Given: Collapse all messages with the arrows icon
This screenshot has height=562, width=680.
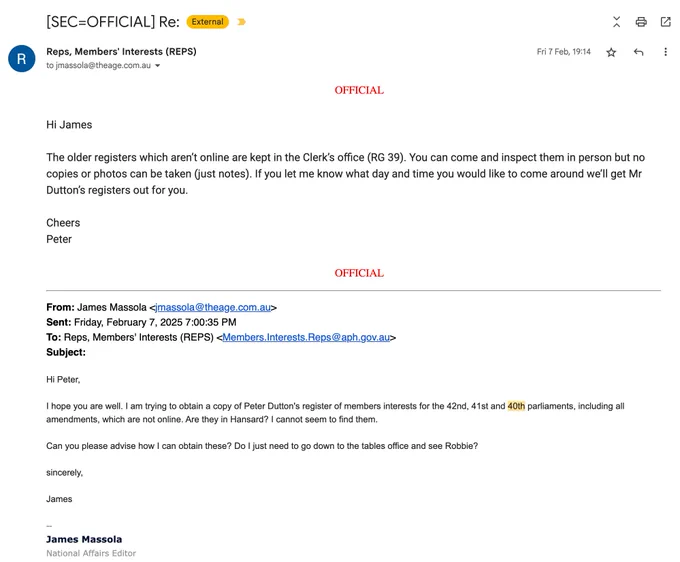Looking at the screenshot, I should coord(616,22).
